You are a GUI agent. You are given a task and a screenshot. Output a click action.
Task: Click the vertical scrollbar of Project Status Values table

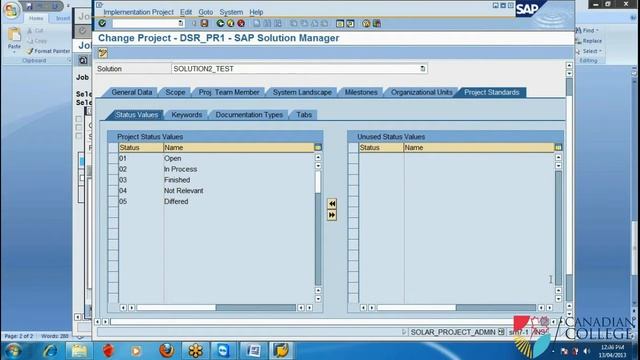point(318,228)
